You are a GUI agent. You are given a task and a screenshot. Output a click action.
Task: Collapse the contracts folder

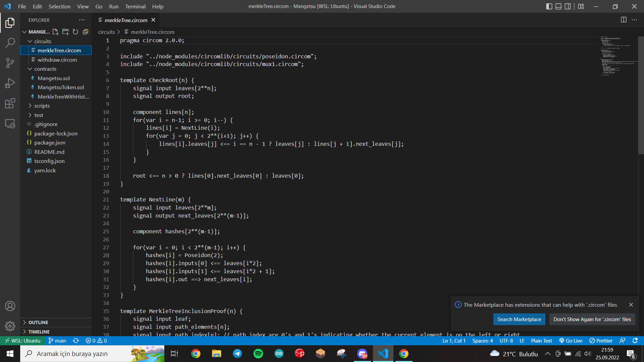(56, 69)
